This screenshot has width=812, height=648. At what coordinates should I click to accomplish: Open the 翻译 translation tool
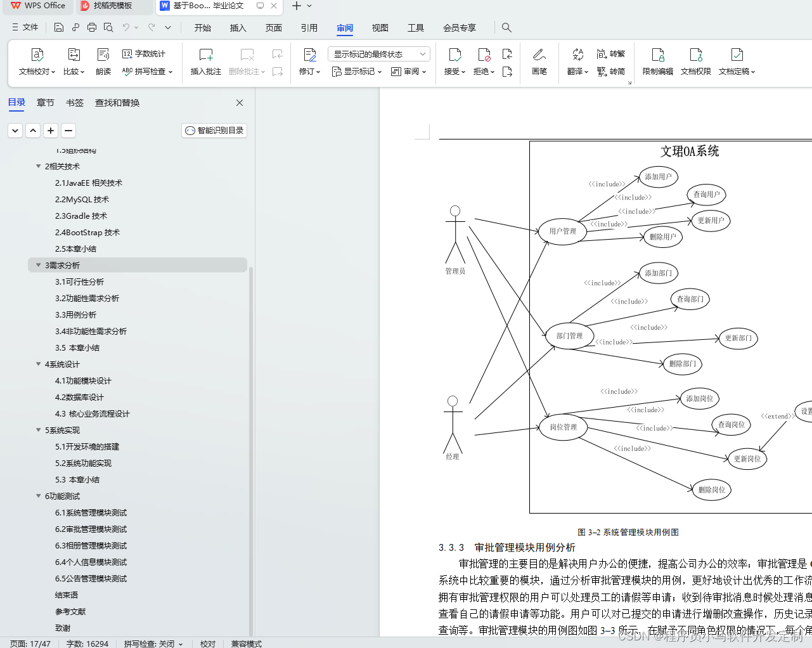[x=575, y=63]
